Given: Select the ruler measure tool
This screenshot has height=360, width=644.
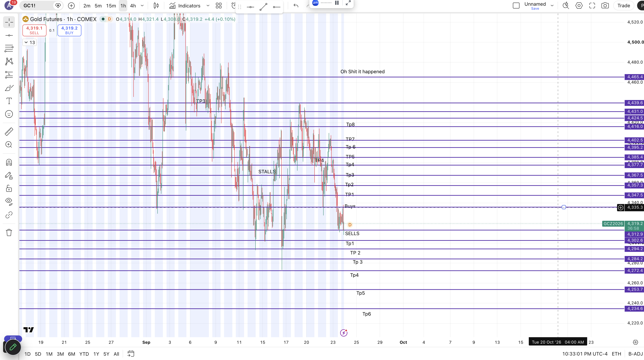Looking at the screenshot, I should [x=9, y=131].
